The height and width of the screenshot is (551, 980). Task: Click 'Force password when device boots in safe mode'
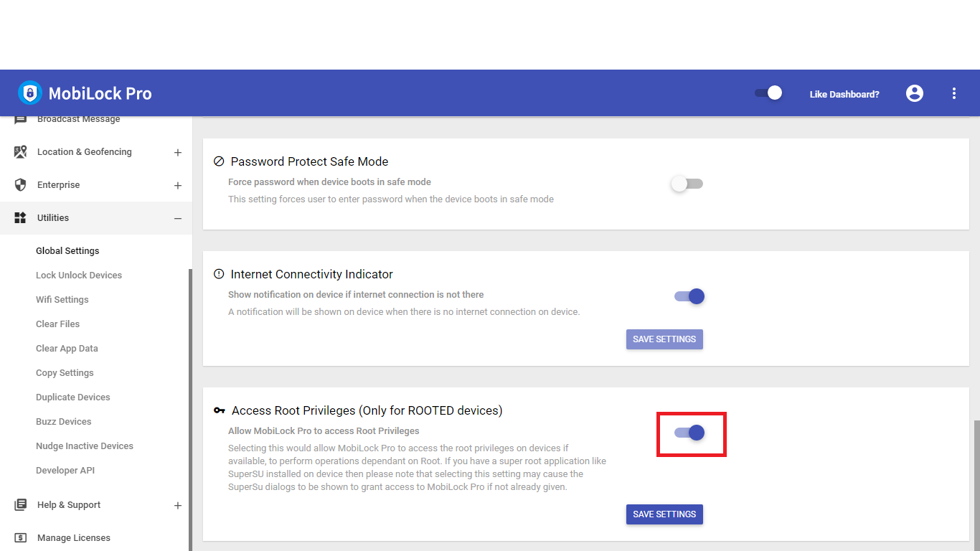[329, 182]
